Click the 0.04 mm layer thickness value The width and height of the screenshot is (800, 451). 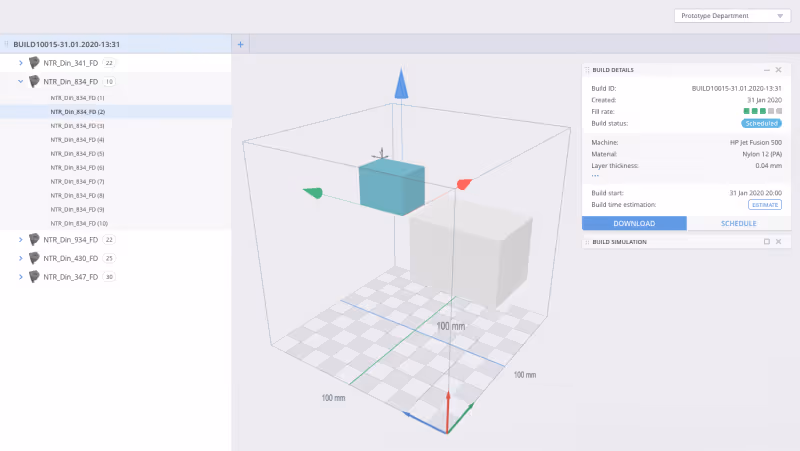(x=768, y=166)
